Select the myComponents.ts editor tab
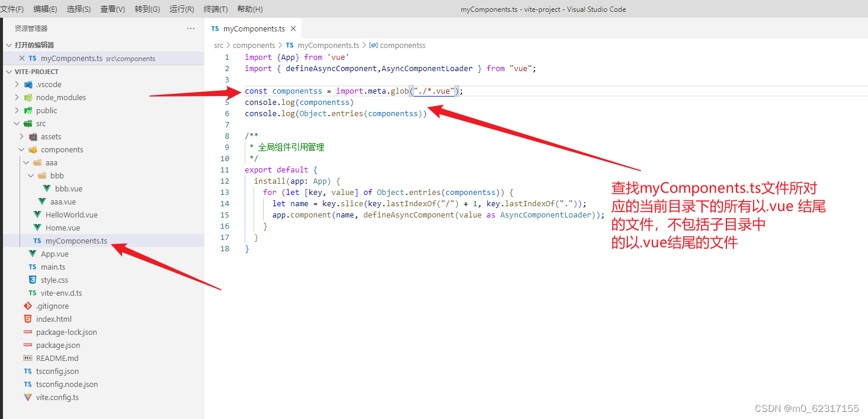 click(254, 28)
